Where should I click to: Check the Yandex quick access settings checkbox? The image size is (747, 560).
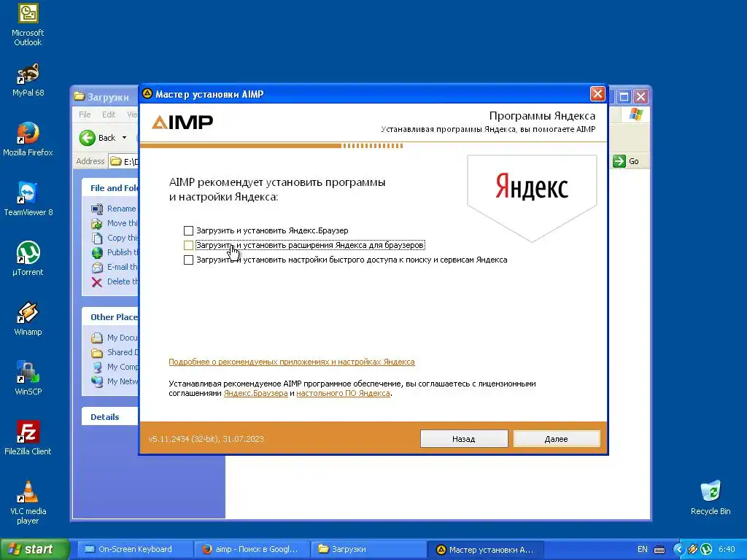pyautogui.click(x=189, y=260)
